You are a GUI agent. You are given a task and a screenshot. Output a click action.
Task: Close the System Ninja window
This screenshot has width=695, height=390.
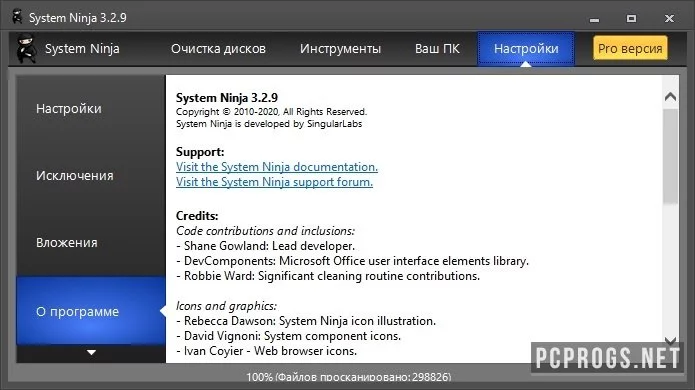(x=669, y=18)
